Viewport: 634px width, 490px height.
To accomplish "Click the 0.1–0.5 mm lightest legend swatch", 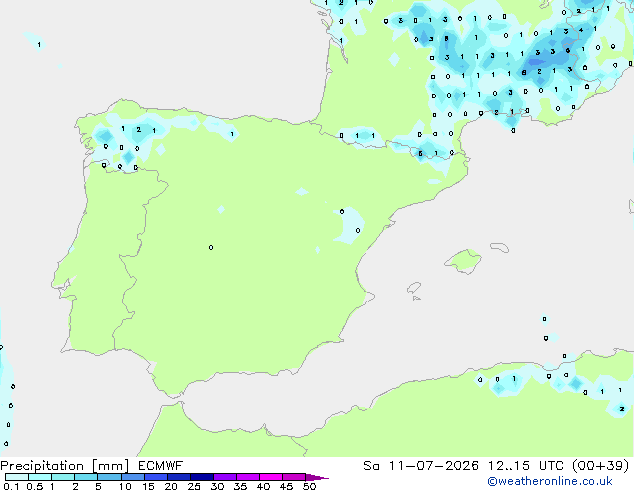I will tap(17, 477).
